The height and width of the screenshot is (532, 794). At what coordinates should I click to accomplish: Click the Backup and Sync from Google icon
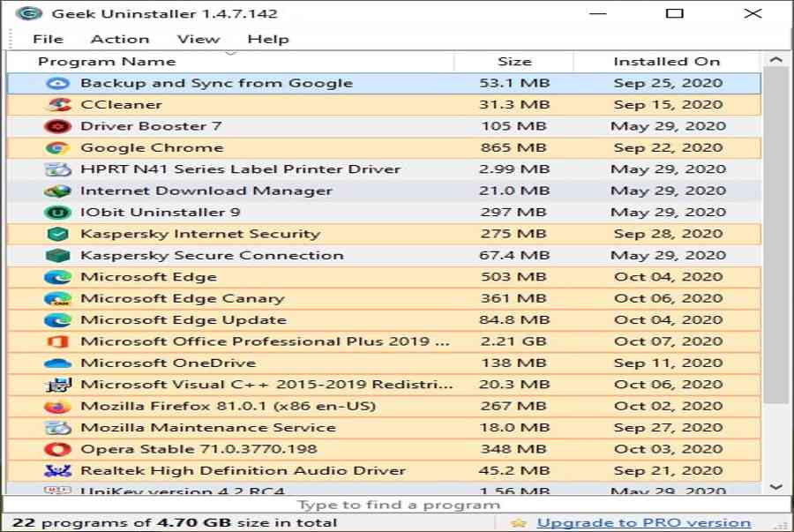tap(57, 84)
